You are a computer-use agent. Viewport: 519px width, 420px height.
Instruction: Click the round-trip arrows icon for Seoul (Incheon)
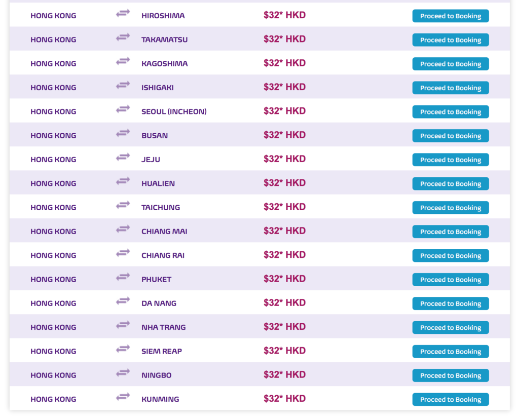(x=123, y=109)
